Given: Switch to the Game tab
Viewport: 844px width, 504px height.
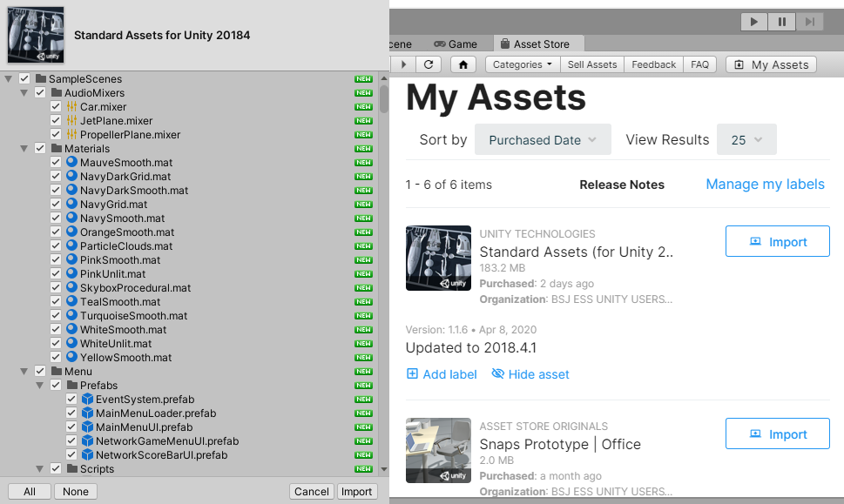Looking at the screenshot, I should tap(456, 44).
